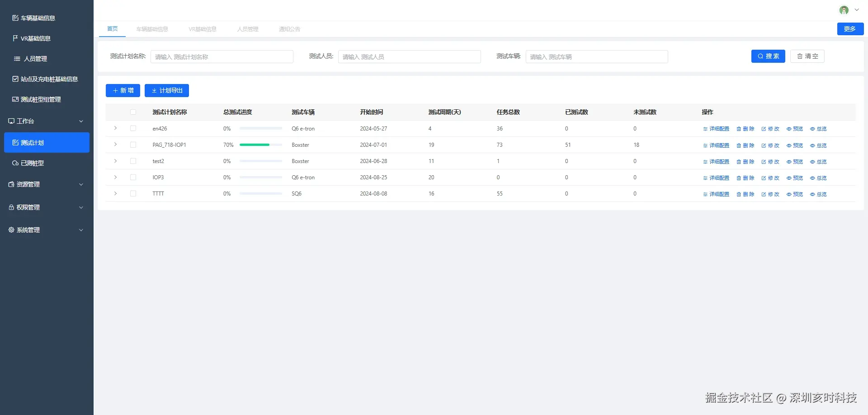The image size is (868, 415).
Task: Open the VR基础信息 tab in top bar
Action: (203, 29)
